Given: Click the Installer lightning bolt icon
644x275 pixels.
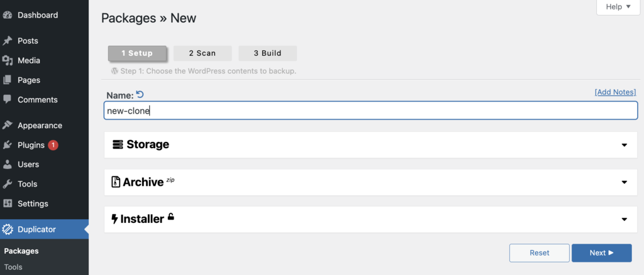Looking at the screenshot, I should point(114,219).
